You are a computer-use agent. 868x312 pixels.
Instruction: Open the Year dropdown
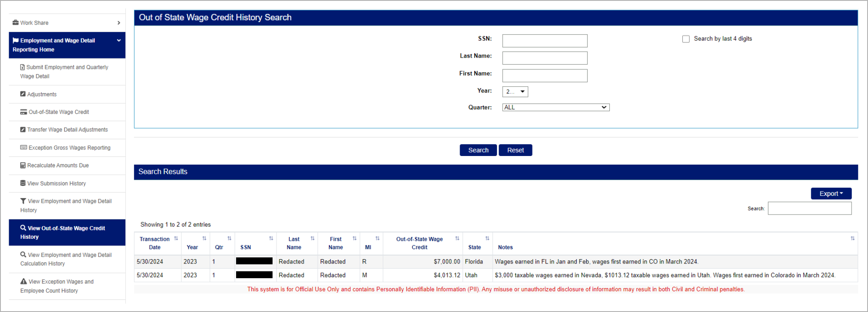click(515, 92)
